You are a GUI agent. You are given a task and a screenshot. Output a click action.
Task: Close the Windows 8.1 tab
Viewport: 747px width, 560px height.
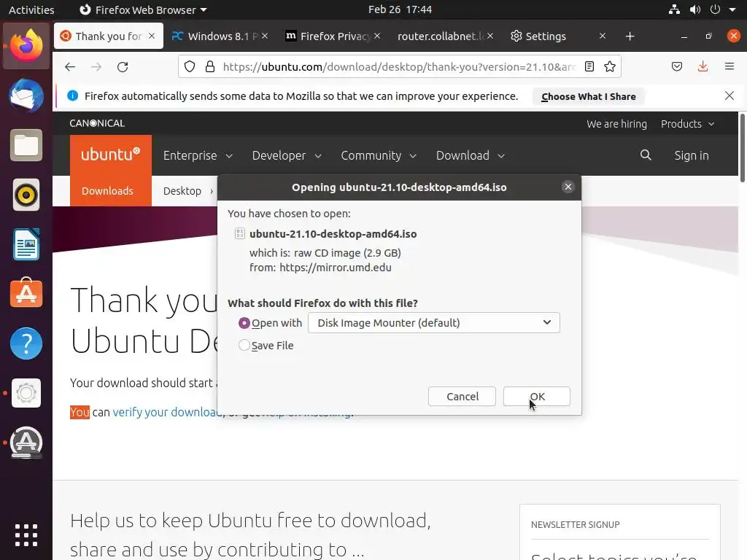(x=265, y=36)
